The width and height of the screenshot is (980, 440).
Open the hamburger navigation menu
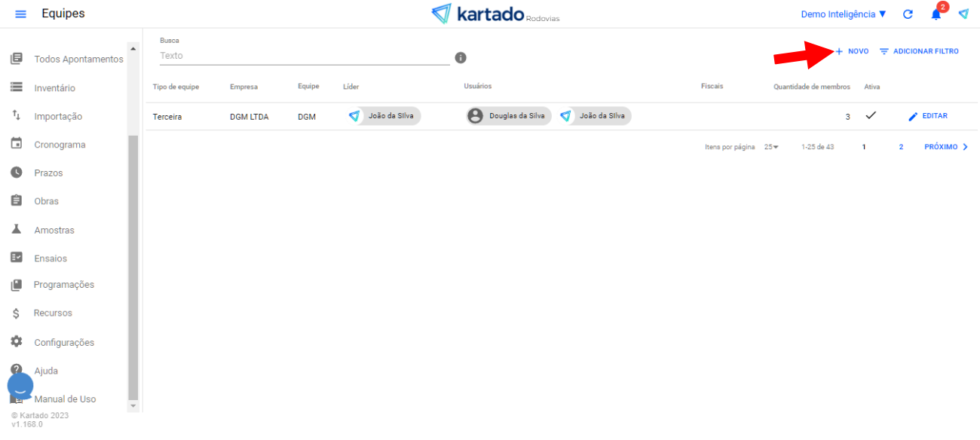tap(20, 14)
